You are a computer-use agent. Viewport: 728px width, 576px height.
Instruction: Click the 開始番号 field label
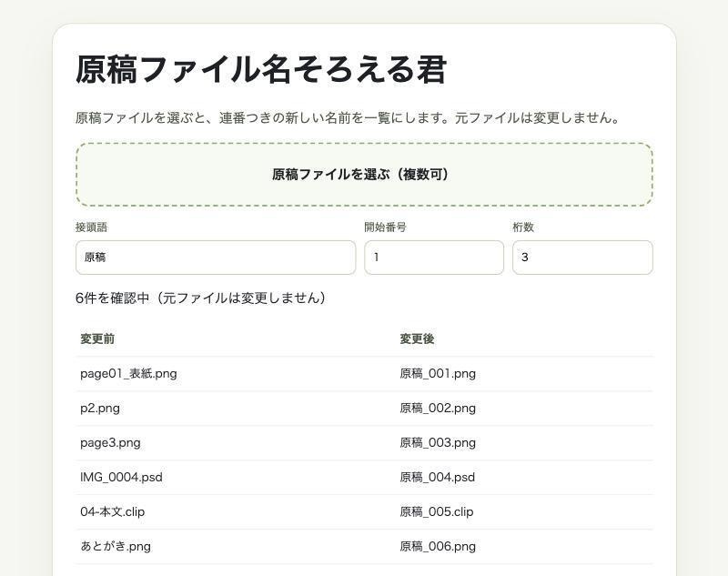tap(385, 227)
